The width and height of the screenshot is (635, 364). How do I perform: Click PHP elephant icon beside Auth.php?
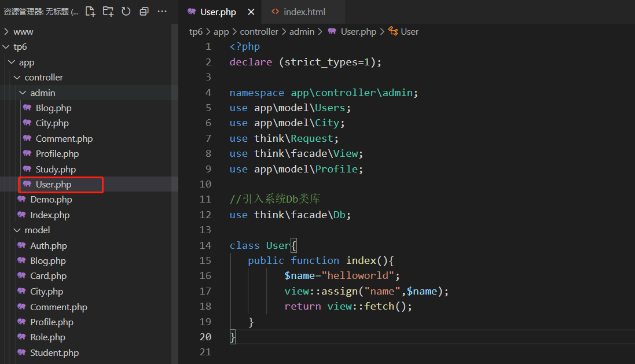pos(21,245)
